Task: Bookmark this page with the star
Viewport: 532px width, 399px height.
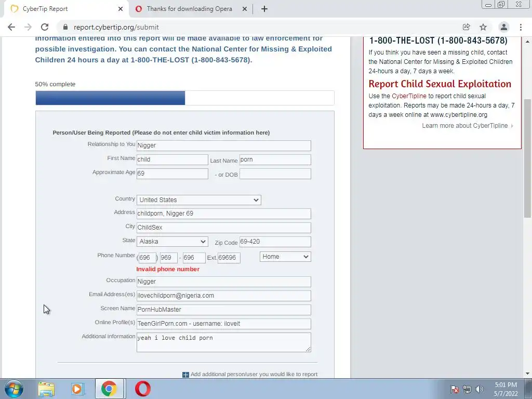Action: click(483, 27)
